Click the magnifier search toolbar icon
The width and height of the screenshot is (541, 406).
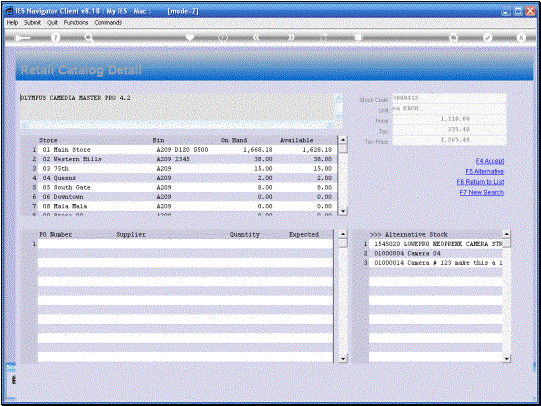89,38
